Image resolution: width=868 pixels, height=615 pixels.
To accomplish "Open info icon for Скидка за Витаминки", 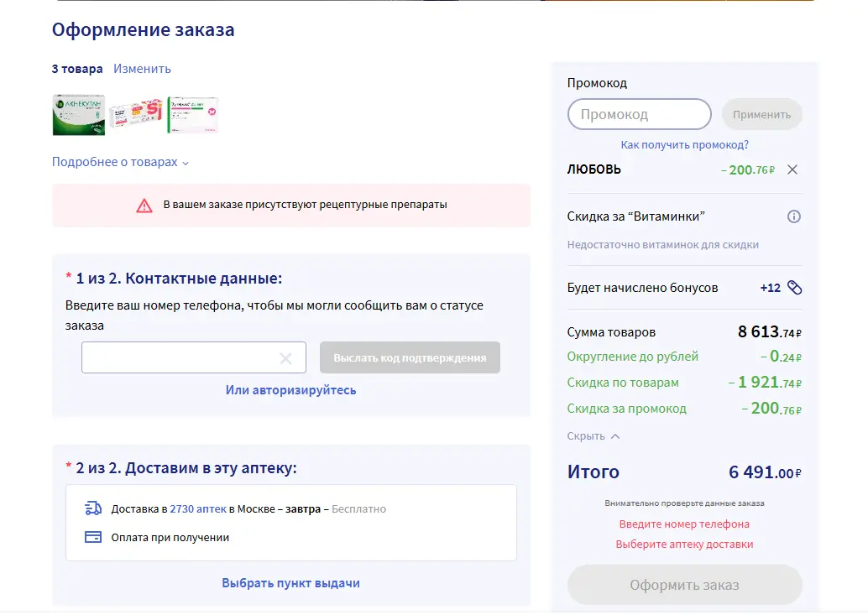I will point(794,216).
